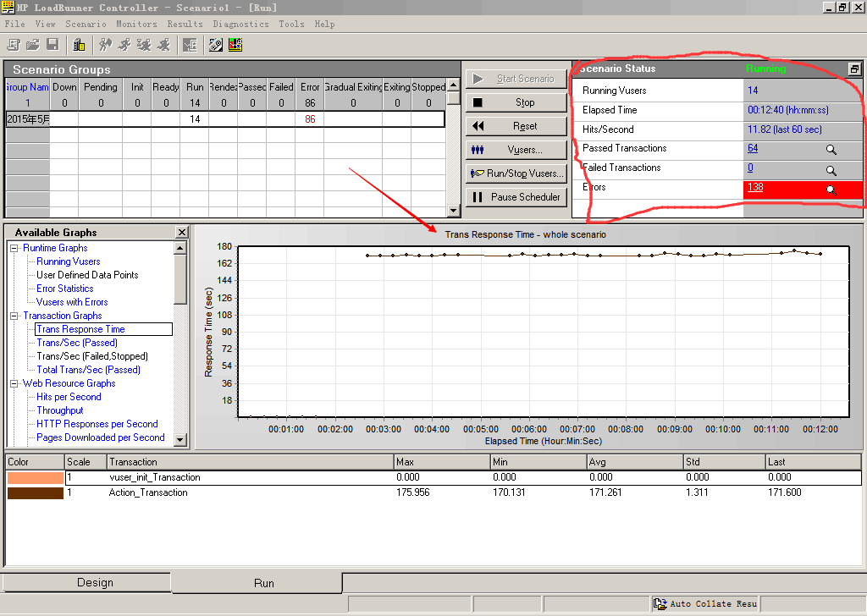
Task: Open the Errors count link 138
Action: pos(755,187)
